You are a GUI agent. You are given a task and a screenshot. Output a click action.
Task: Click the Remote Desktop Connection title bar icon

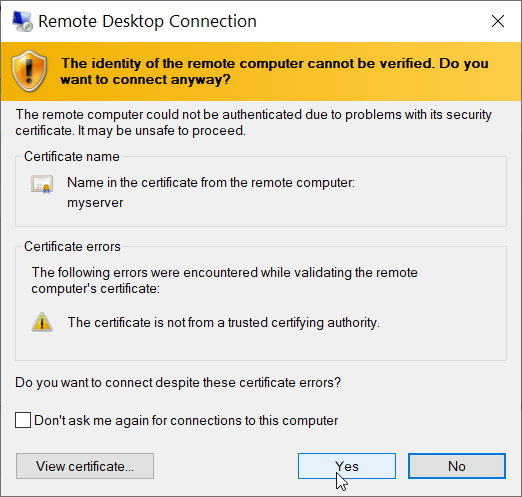[x=22, y=21]
